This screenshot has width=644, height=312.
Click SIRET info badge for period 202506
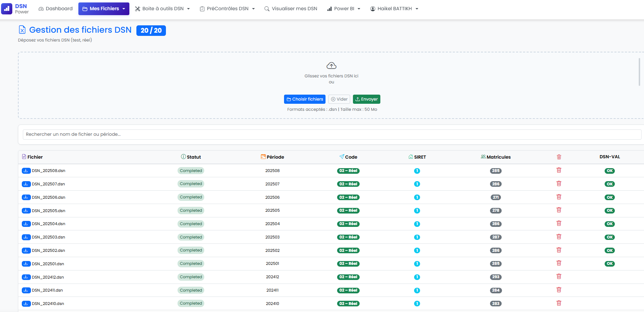pyautogui.click(x=417, y=197)
